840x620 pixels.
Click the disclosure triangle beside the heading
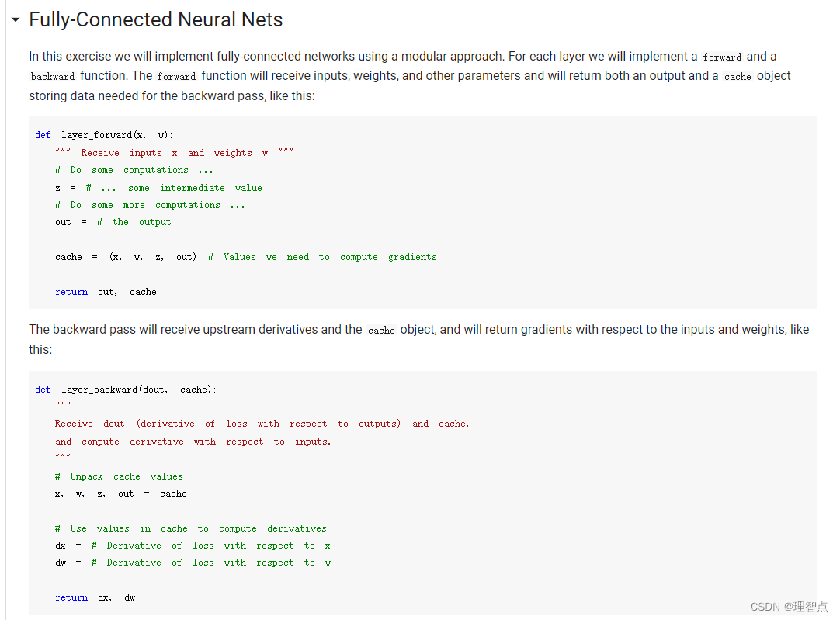pos(15,19)
